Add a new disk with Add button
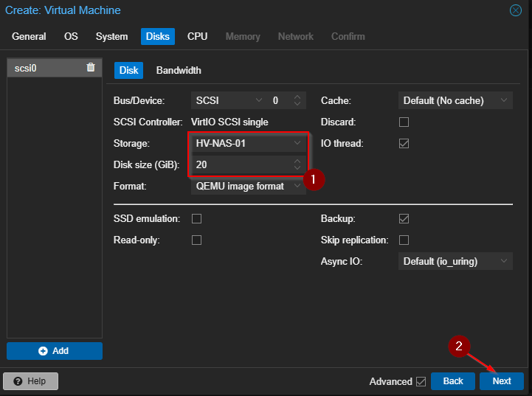Image resolution: width=532 pixels, height=396 pixels. tap(55, 351)
